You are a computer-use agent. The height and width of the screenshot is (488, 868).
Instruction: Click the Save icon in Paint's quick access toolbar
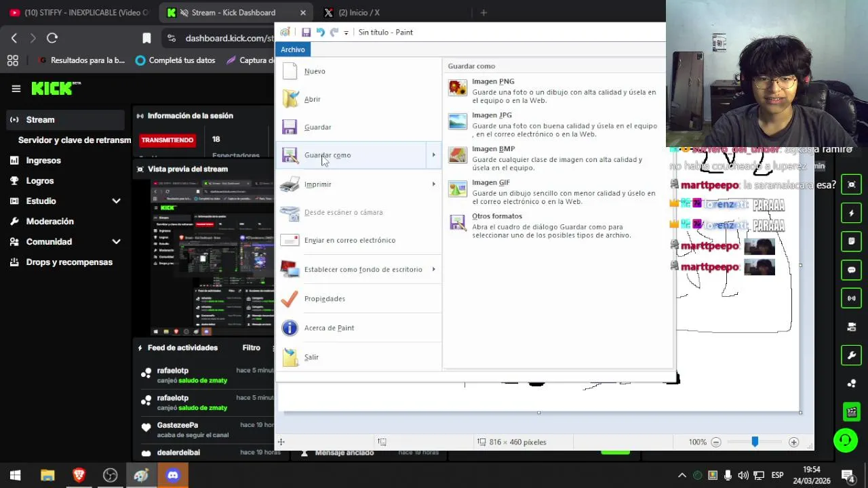click(x=306, y=32)
